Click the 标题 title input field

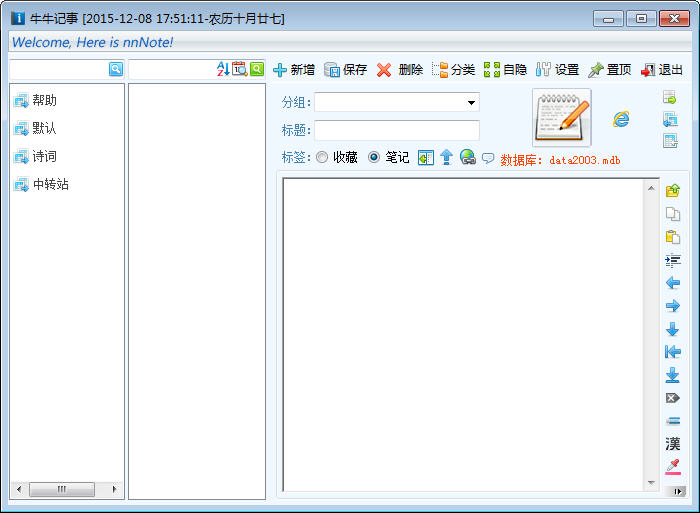[x=397, y=130]
